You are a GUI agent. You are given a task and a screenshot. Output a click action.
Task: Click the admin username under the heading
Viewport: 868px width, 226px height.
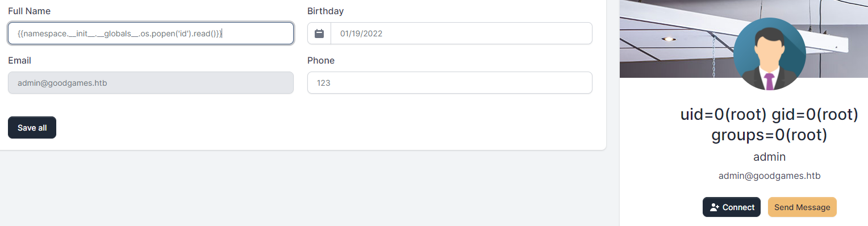tap(769, 157)
